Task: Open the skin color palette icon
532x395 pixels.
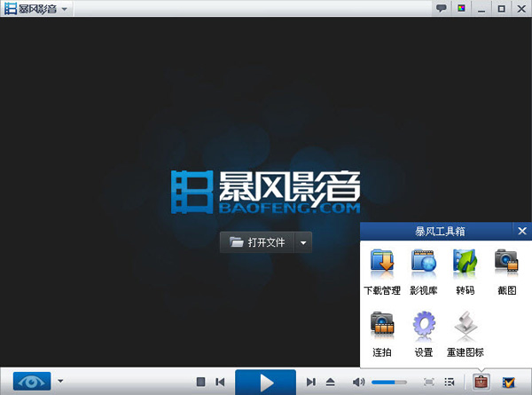Action: [461, 8]
